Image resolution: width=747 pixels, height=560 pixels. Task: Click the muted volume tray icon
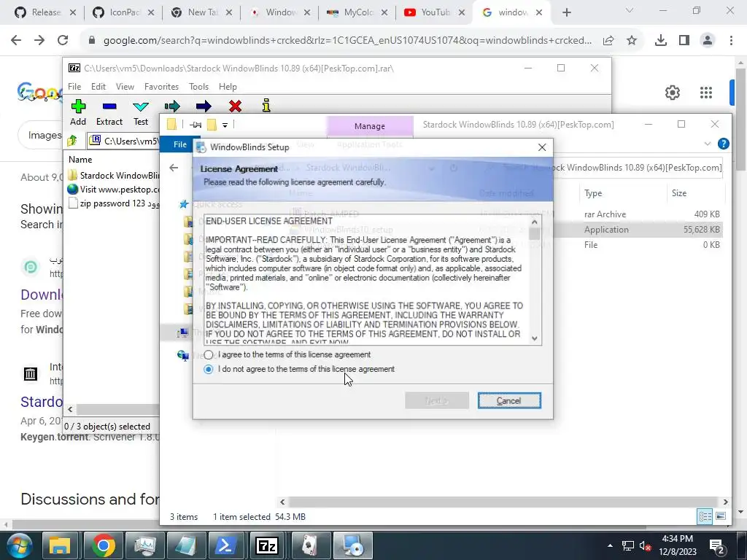click(x=646, y=545)
